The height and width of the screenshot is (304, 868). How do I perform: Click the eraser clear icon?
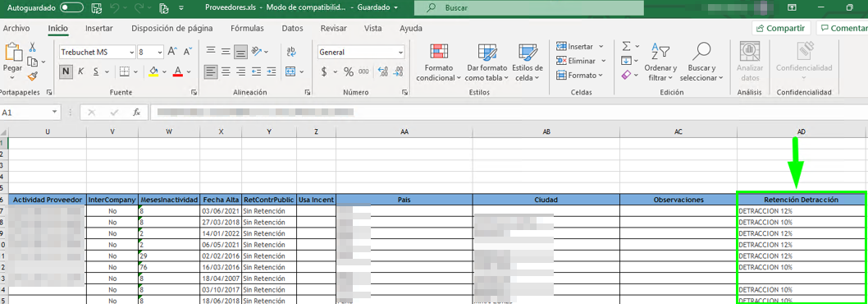click(626, 75)
